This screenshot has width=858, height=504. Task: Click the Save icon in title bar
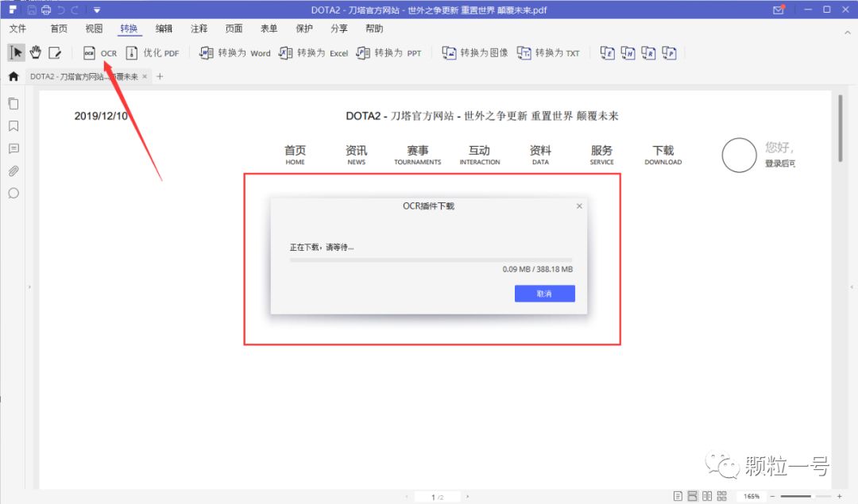32,10
